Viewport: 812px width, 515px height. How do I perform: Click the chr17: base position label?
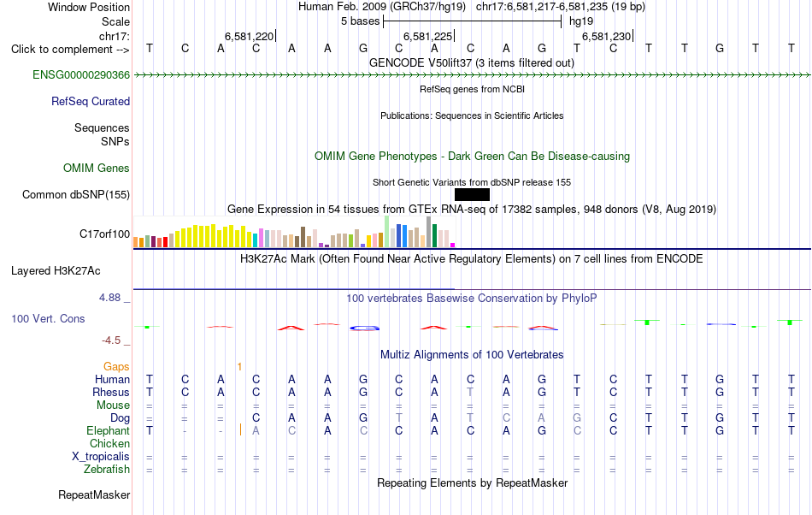click(x=114, y=36)
